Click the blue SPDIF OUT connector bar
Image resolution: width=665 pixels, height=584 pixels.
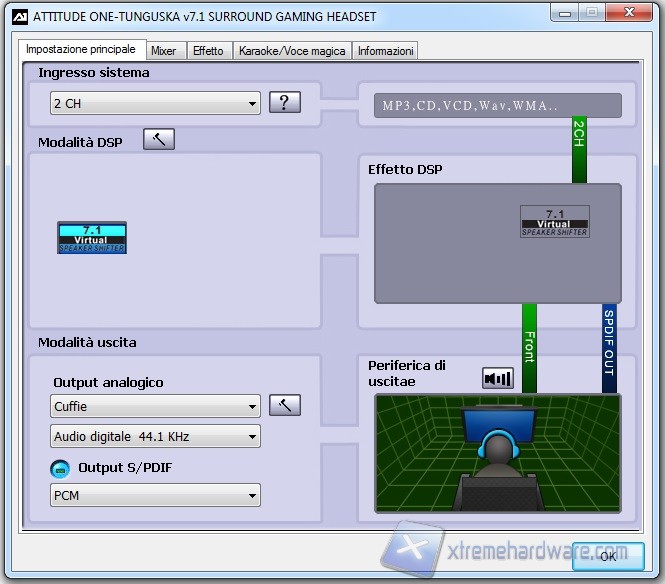point(609,348)
